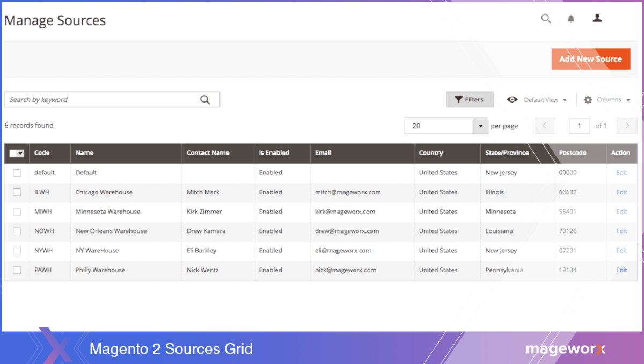Click the Columns gear icon
The image size is (644, 364).
pyautogui.click(x=588, y=100)
